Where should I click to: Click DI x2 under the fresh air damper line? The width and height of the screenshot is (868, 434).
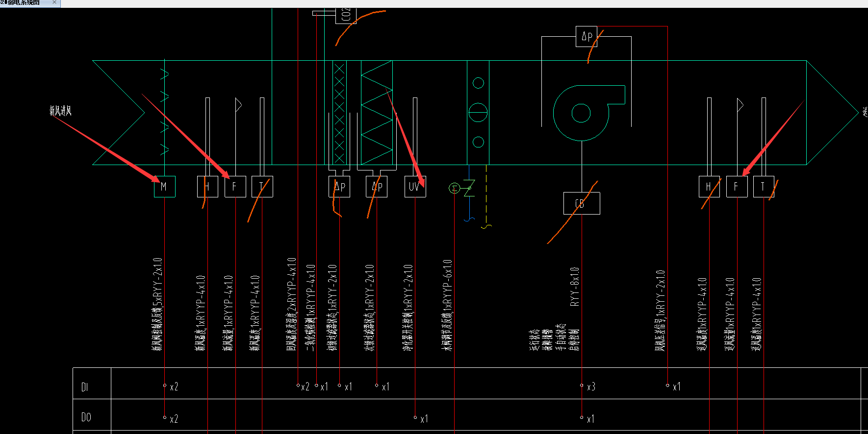click(174, 387)
